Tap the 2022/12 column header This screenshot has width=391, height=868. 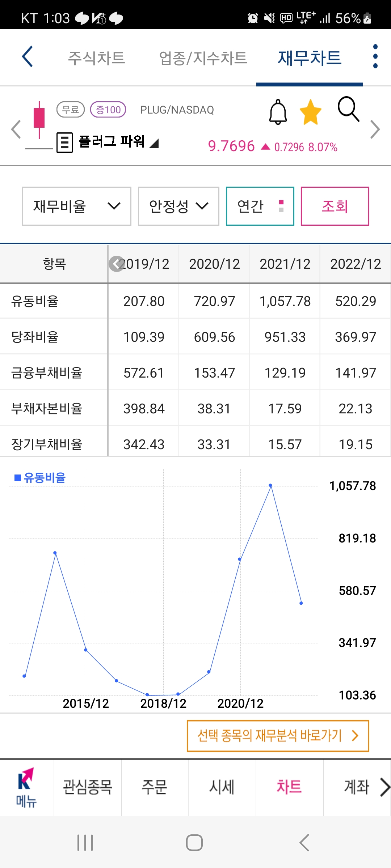coord(356,264)
